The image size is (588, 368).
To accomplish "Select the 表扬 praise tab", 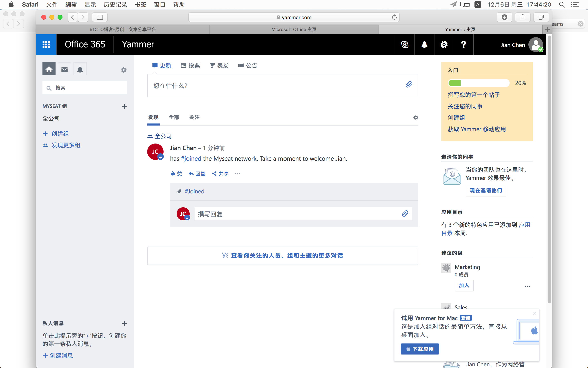I will (x=219, y=65).
